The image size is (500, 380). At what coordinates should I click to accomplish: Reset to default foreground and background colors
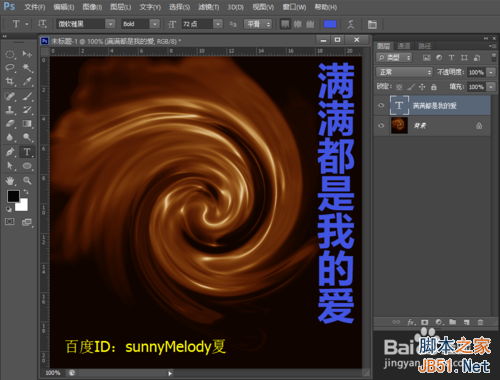click(9, 209)
